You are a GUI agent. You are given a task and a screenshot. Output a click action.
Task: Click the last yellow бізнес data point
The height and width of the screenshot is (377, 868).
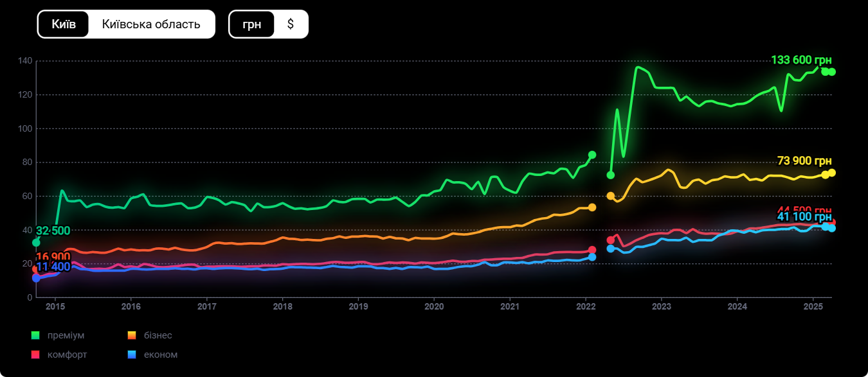tap(831, 173)
